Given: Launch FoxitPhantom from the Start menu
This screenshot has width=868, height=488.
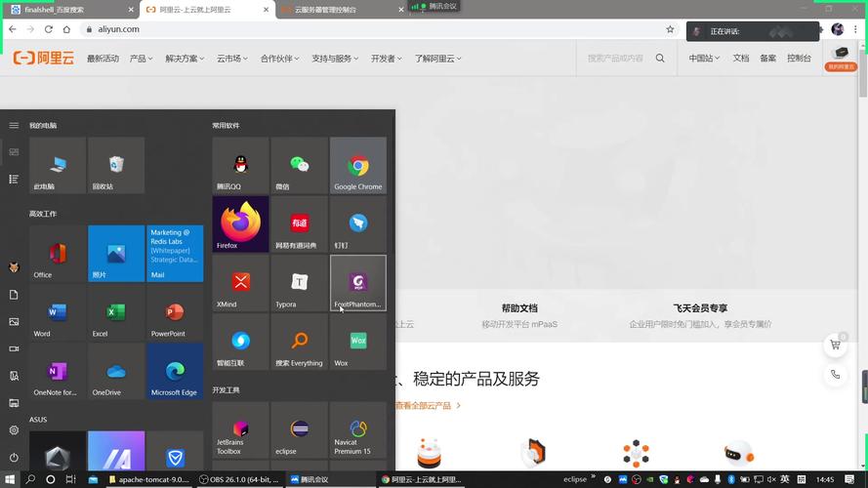Looking at the screenshot, I should click(x=358, y=283).
